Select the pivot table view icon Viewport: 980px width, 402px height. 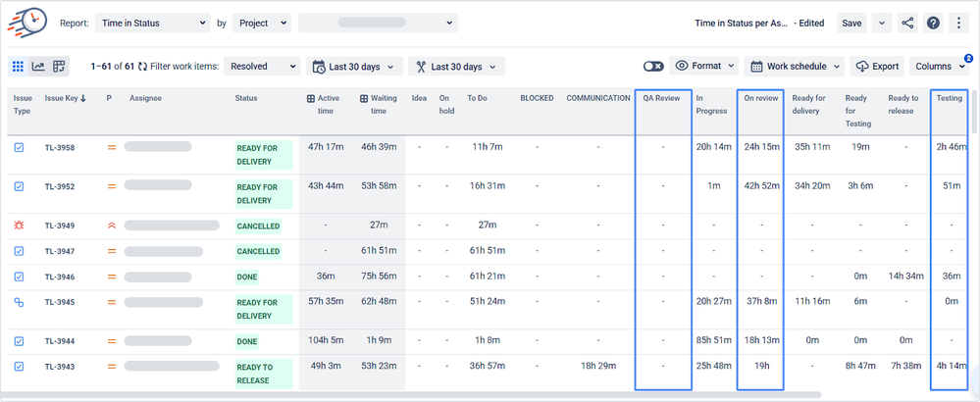click(59, 67)
